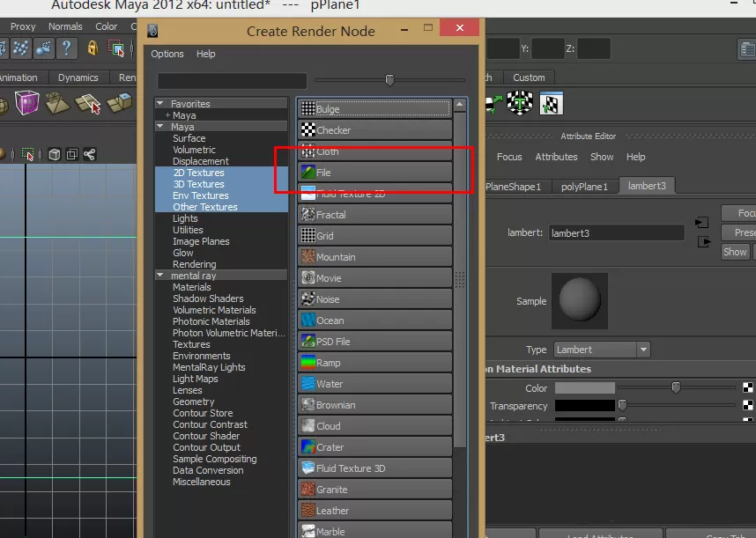The image size is (756, 538).
Task: Collapse the Maya category section
Action: [x=160, y=127]
